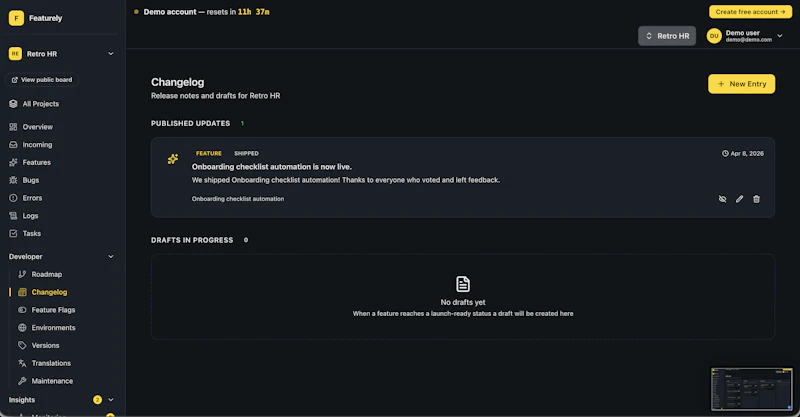Unpublish the entry using the crossed-eye icon
This screenshot has height=417, width=800.
click(722, 199)
